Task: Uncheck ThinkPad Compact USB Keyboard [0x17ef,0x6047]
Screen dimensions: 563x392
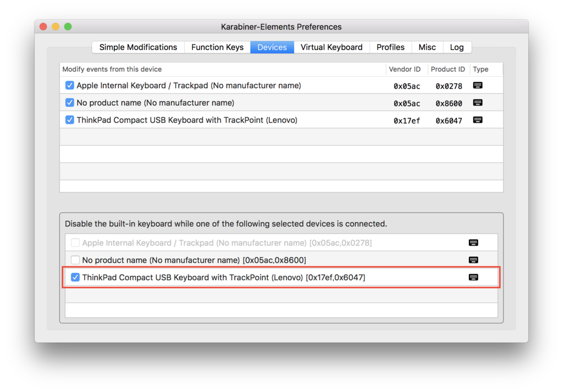Action: tap(75, 277)
